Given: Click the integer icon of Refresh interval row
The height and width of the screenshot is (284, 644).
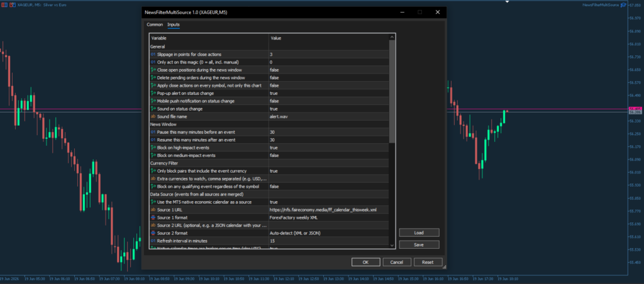Looking at the screenshot, I should click(x=153, y=241).
